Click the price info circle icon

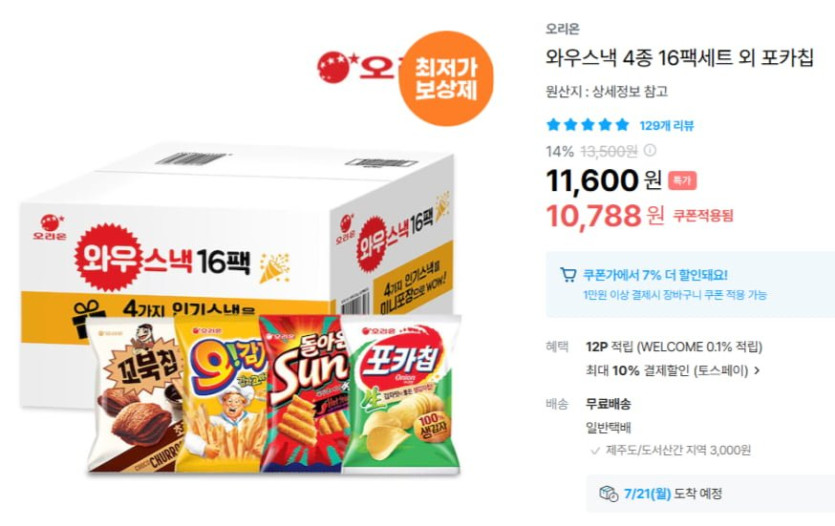coord(650,151)
